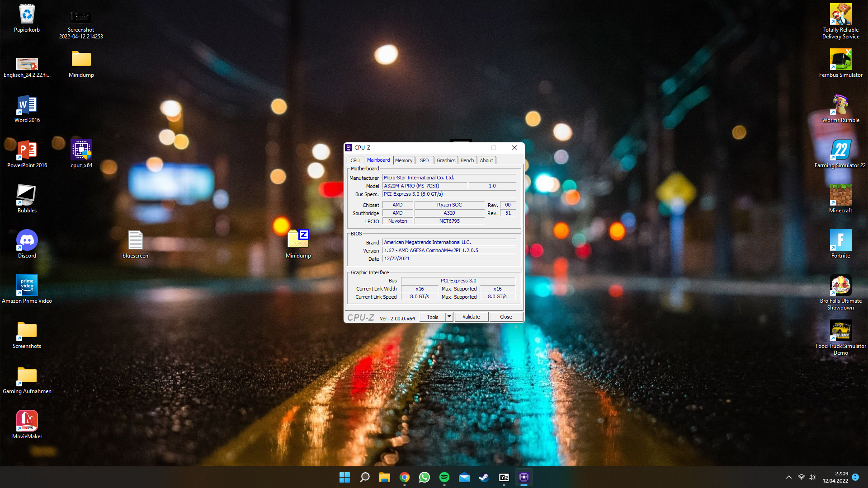The height and width of the screenshot is (488, 868).
Task: Switch to the SPD tab
Action: tap(424, 160)
